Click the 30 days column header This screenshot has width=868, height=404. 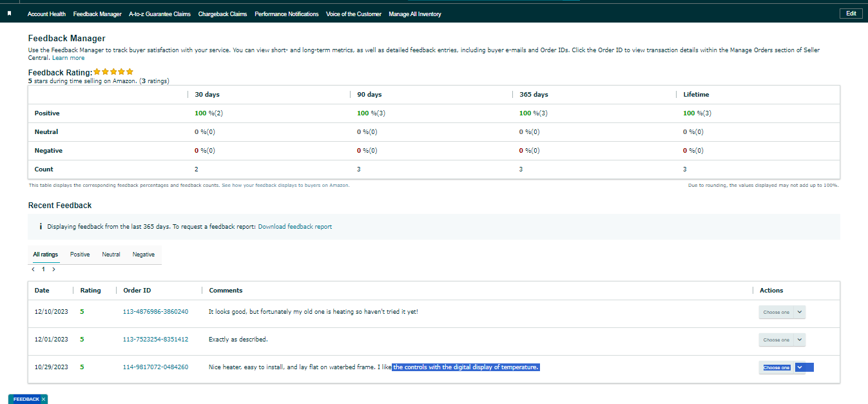point(207,95)
